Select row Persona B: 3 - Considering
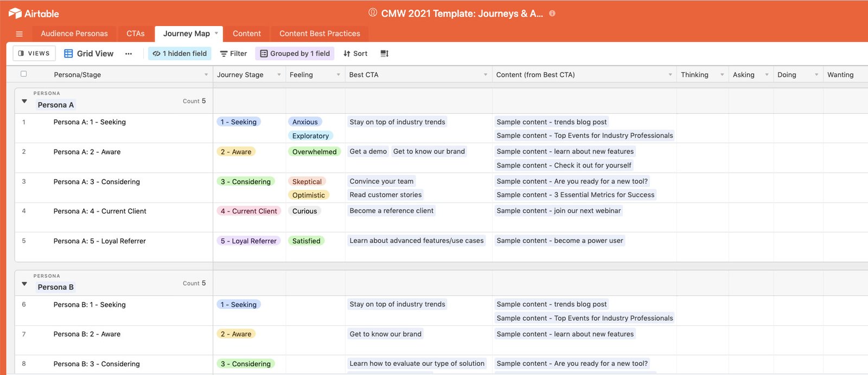This screenshot has width=868, height=375. point(97,364)
